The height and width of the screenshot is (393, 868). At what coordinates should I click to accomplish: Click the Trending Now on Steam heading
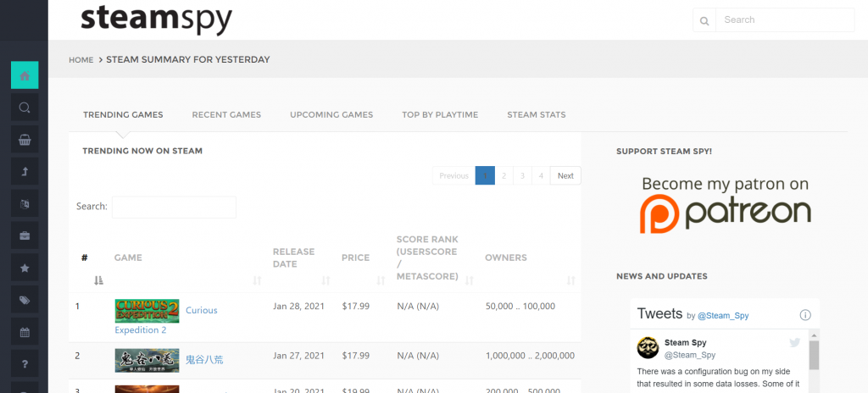click(x=142, y=151)
